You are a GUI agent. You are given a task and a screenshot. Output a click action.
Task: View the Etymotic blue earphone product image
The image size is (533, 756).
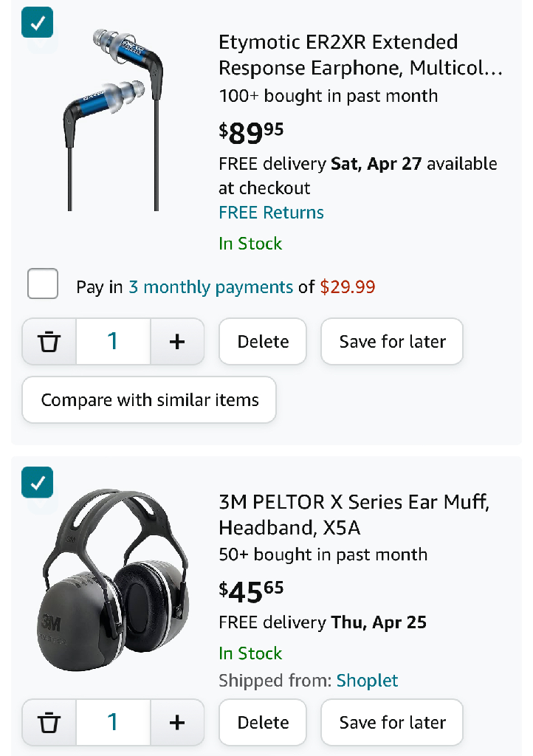(113, 120)
